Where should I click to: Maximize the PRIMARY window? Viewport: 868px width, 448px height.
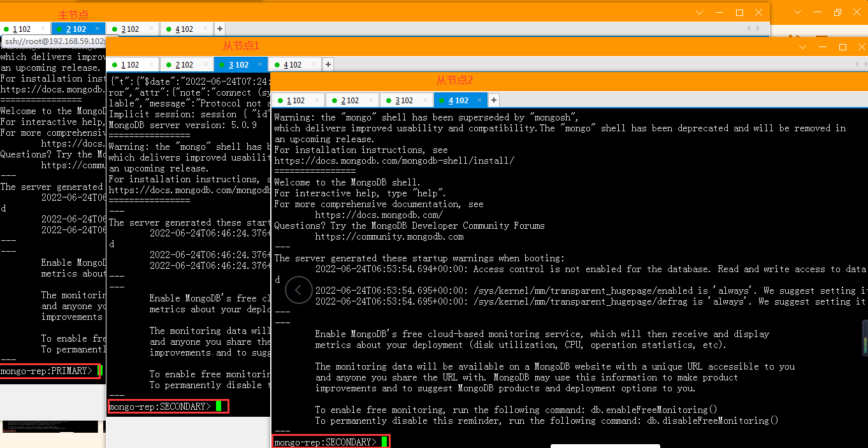pyautogui.click(x=739, y=13)
